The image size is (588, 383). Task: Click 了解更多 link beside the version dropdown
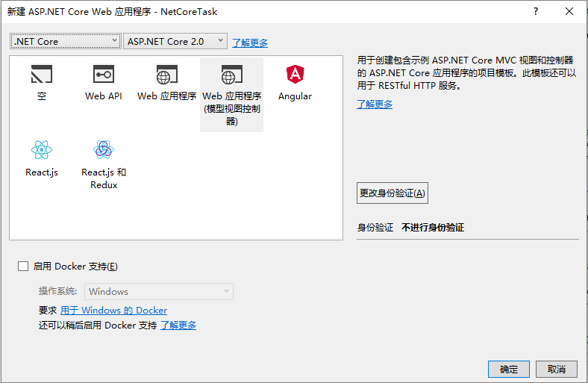pyautogui.click(x=250, y=43)
